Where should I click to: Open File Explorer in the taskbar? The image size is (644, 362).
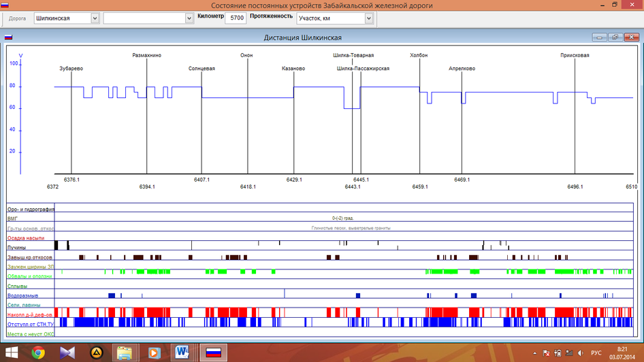tap(125, 352)
